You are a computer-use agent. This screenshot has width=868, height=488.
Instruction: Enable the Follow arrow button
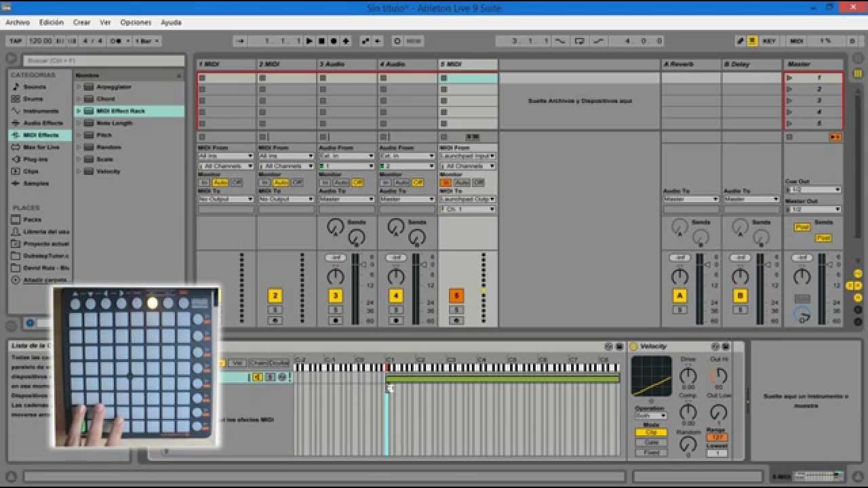tap(240, 41)
